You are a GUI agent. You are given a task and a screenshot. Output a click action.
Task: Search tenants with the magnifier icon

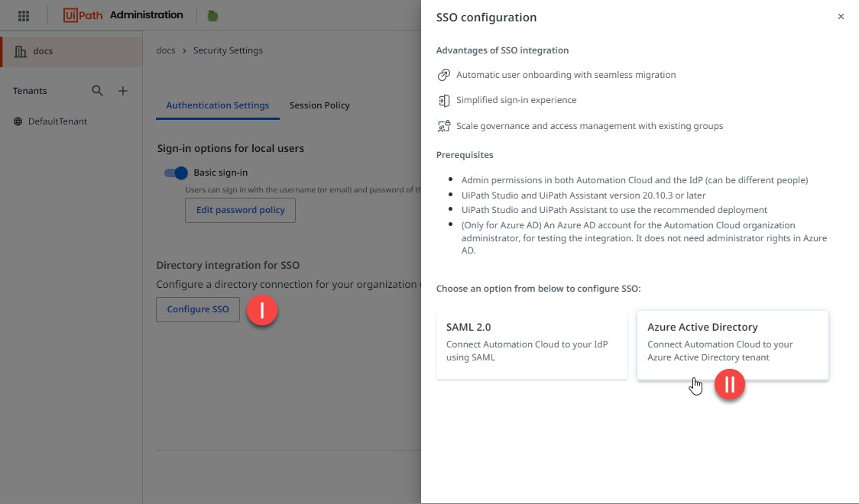point(97,91)
